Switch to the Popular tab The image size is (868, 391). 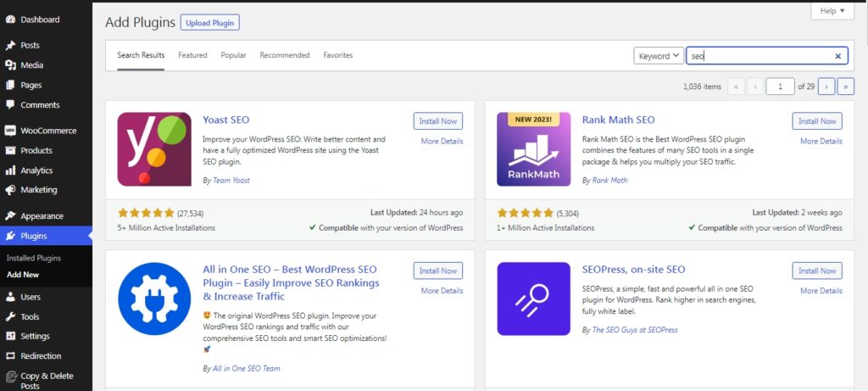[x=234, y=55]
